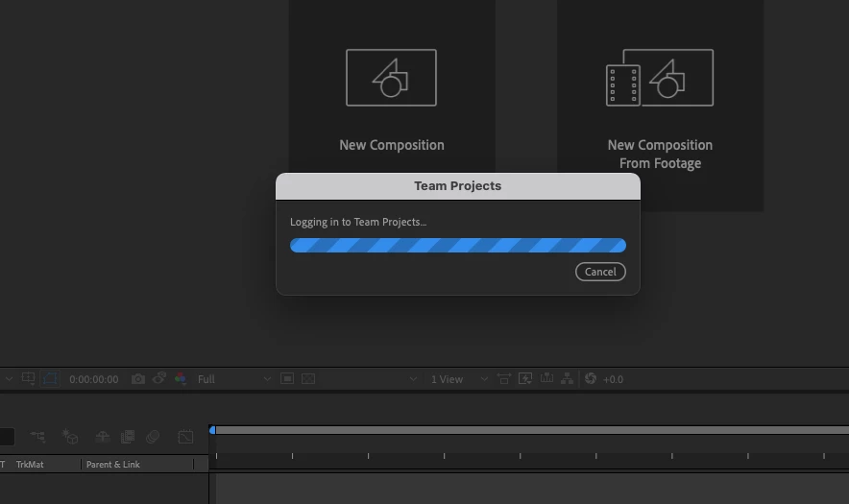Click the Team Projects dialog title bar

point(457,186)
